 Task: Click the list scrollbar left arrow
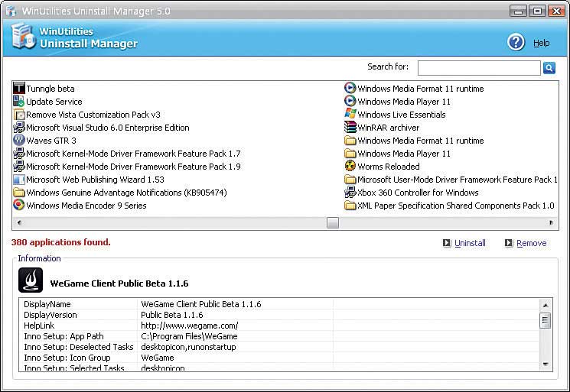[19, 222]
